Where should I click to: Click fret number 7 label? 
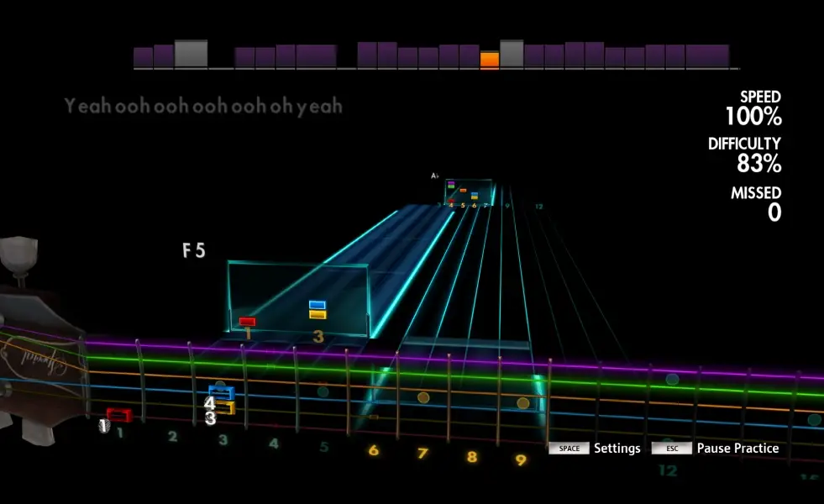pos(422,454)
